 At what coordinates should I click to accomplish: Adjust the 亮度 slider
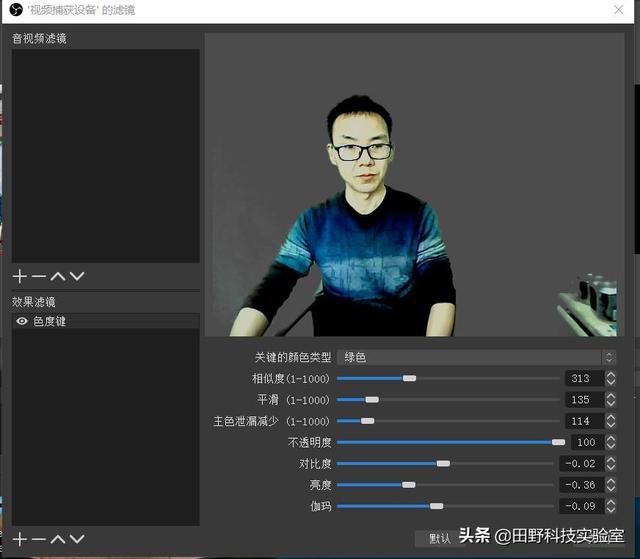[445, 485]
